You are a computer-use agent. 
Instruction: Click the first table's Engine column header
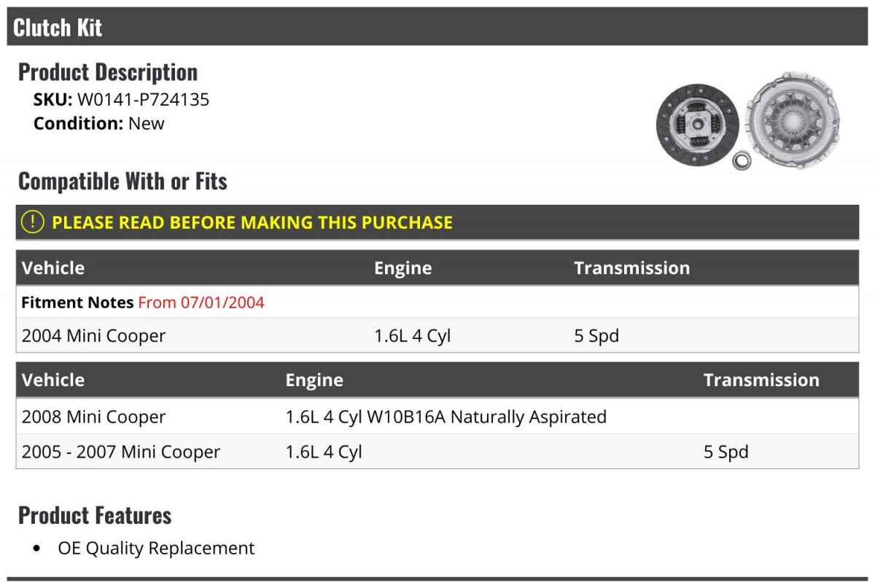click(x=403, y=268)
